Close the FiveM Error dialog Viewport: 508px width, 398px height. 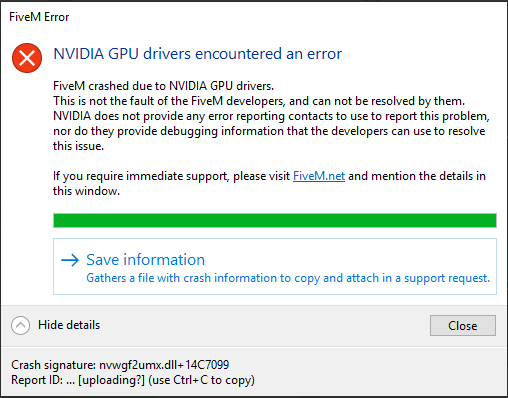coord(463,325)
